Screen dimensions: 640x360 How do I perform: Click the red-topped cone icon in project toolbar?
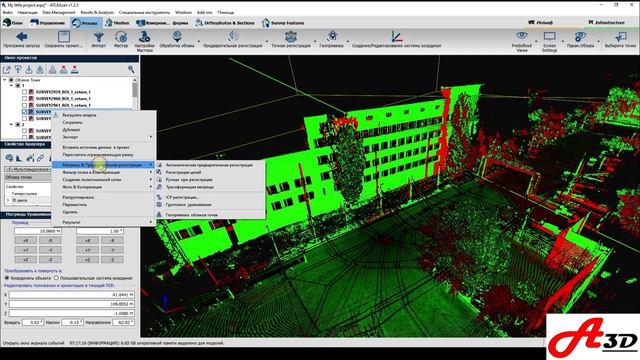click(x=64, y=70)
